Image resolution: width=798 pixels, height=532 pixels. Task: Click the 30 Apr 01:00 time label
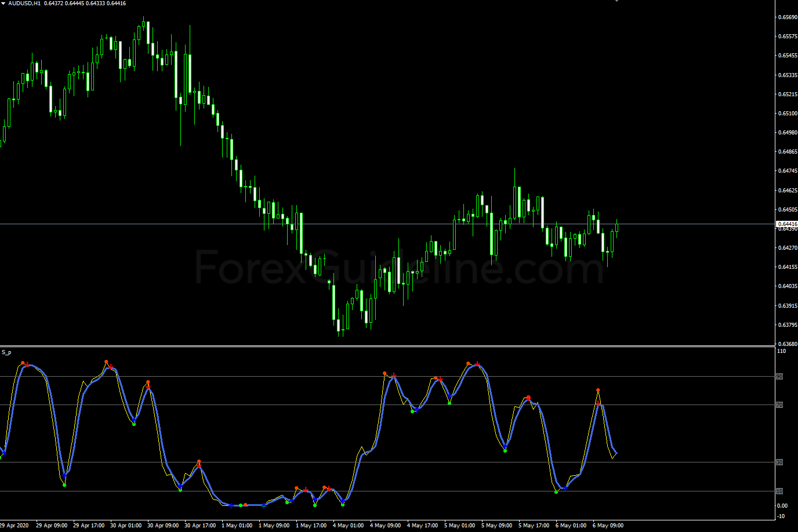click(x=126, y=526)
